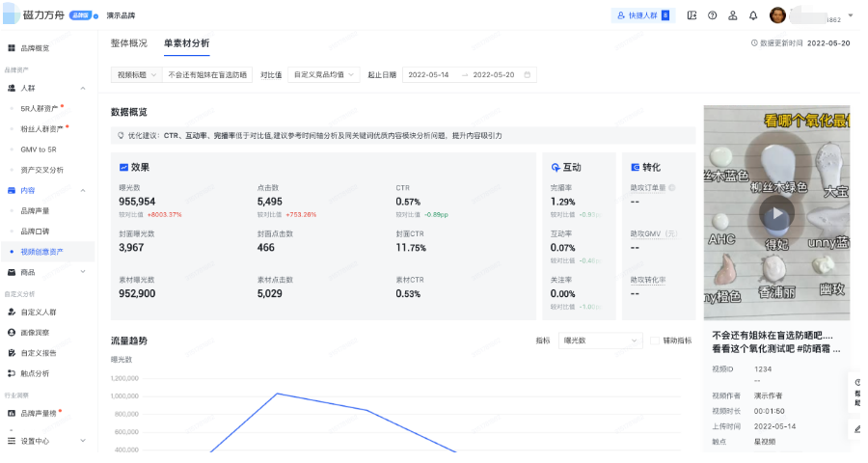Viewport: 868px width, 463px height.
Task: Click the 演示作者 author name
Action: 769,395
